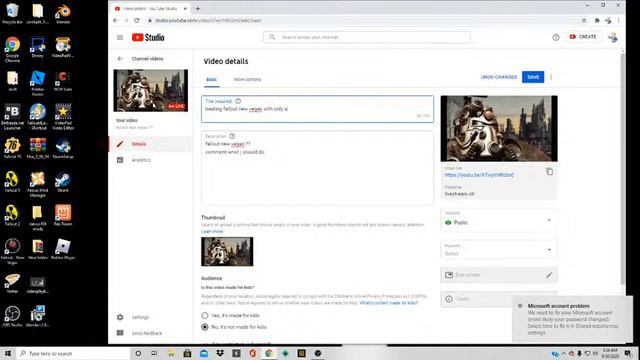Select OBS Studio desktop shortcut
Image resolution: width=640 pixels, height=360 pixels.
(x=12, y=317)
